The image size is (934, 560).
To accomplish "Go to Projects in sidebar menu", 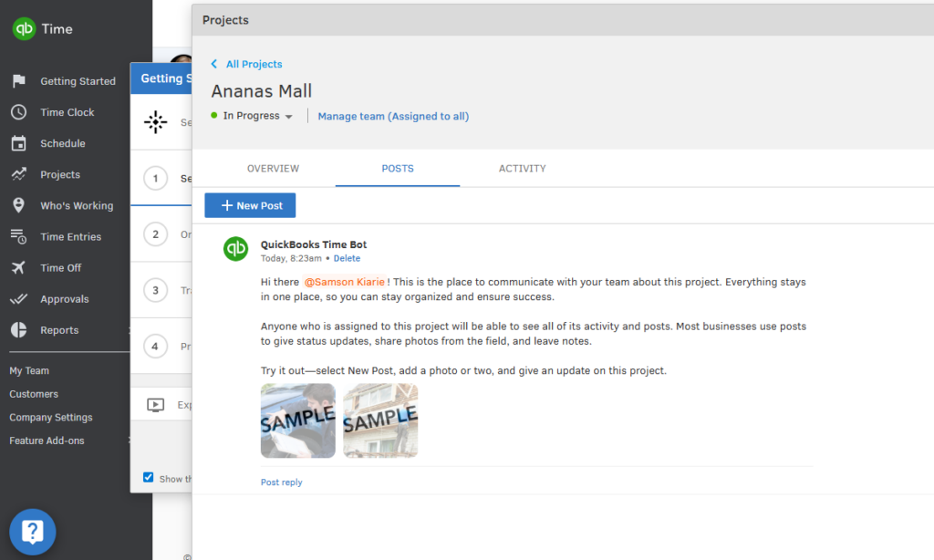I will pyautogui.click(x=60, y=174).
